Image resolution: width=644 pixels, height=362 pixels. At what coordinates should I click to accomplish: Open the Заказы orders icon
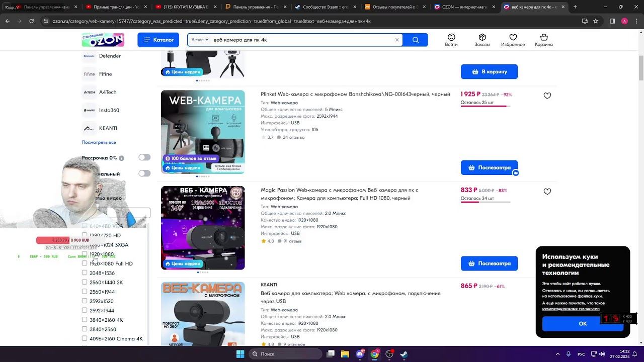[482, 40]
